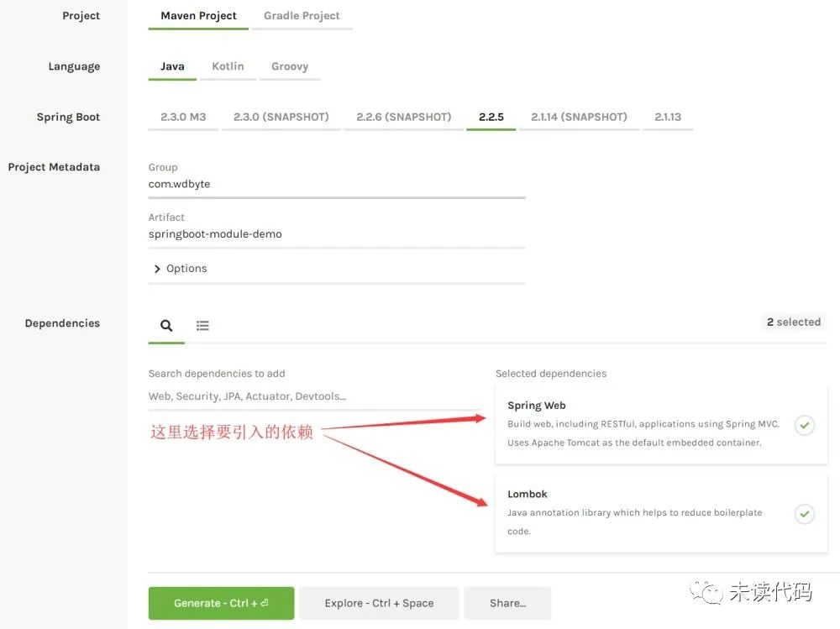840x629 pixels.
Task: Switch to list view of dependencies
Action: (202, 324)
